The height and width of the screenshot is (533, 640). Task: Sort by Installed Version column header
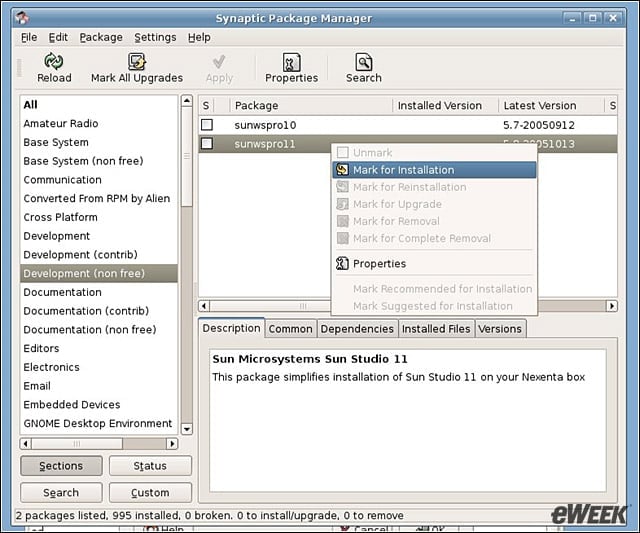coord(445,106)
